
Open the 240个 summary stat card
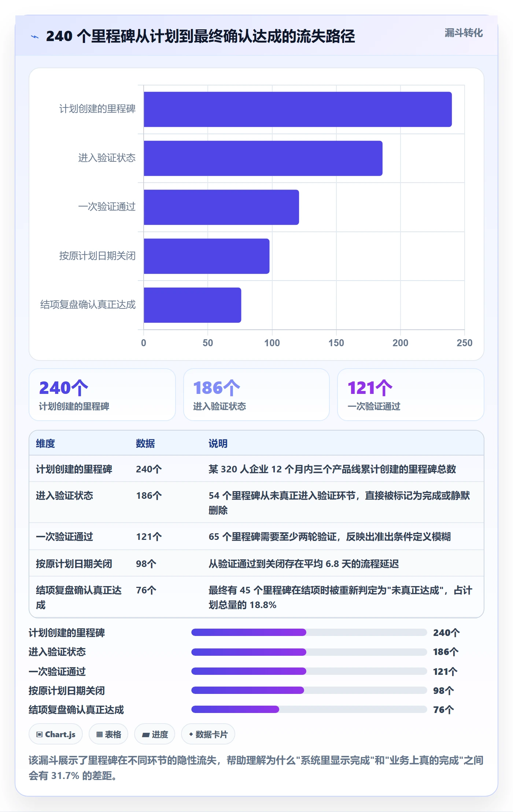(102, 395)
